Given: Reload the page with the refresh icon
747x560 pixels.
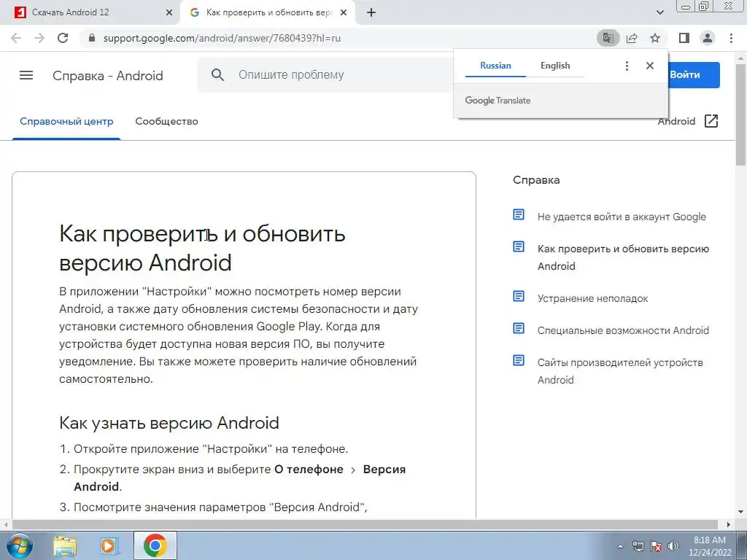Looking at the screenshot, I should pyautogui.click(x=63, y=38).
